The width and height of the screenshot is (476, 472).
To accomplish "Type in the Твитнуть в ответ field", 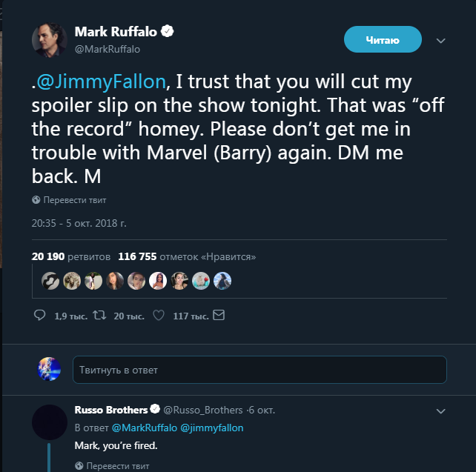I will click(260, 370).
